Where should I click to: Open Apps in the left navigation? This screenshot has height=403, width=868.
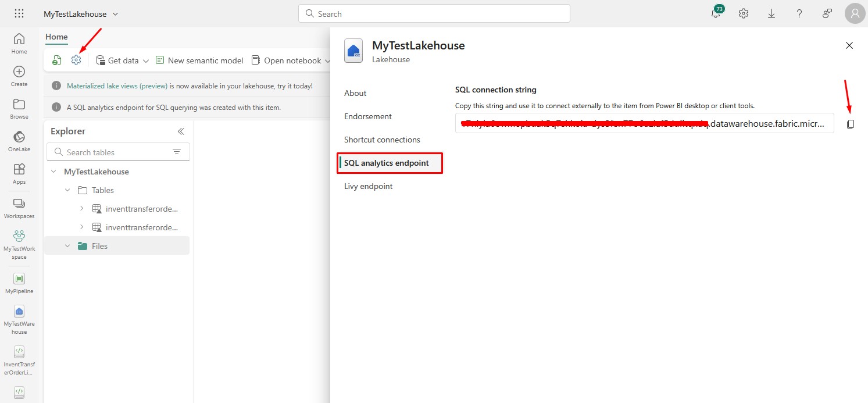tap(19, 174)
